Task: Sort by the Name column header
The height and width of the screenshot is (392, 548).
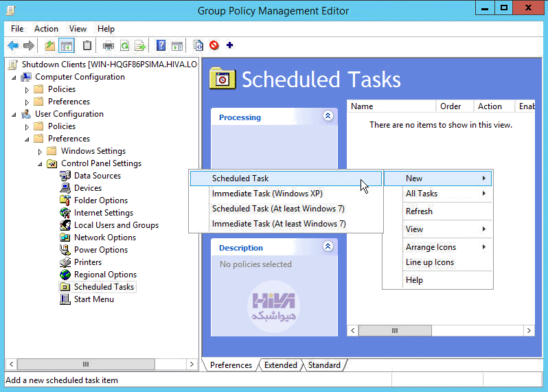Action: coord(391,106)
